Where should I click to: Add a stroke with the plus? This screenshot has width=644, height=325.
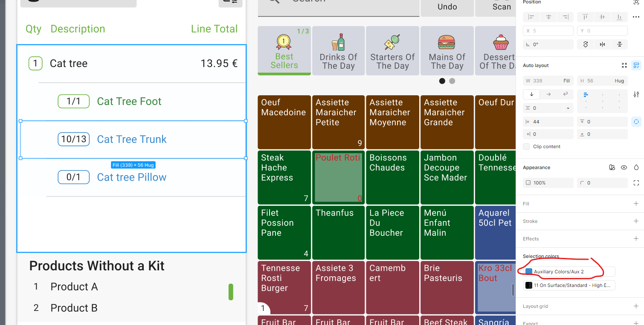click(636, 221)
